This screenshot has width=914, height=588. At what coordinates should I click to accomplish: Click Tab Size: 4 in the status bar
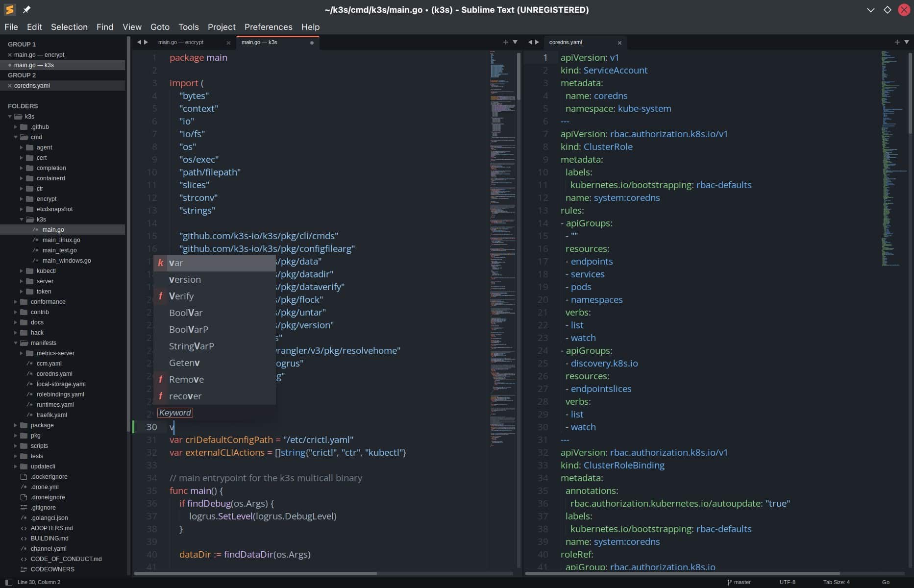(836, 582)
